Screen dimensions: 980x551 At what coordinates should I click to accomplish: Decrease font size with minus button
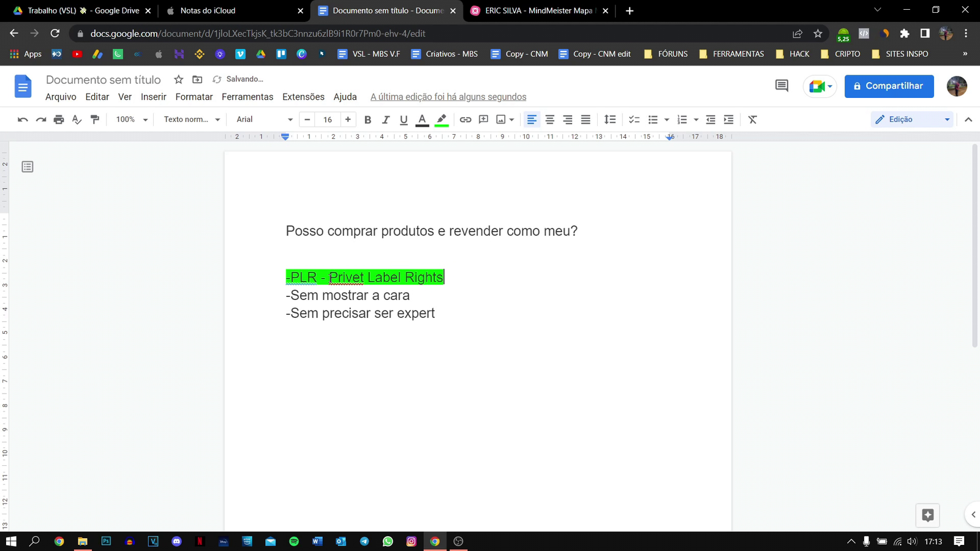pyautogui.click(x=307, y=119)
